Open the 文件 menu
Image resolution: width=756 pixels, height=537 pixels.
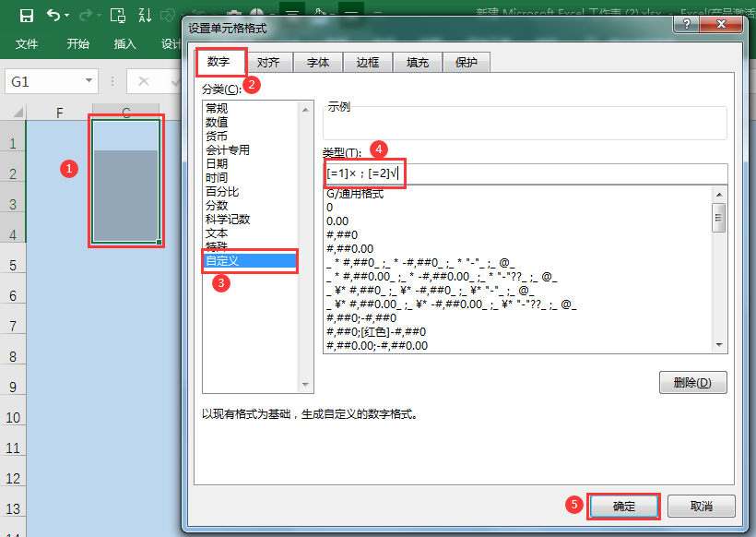pos(27,44)
